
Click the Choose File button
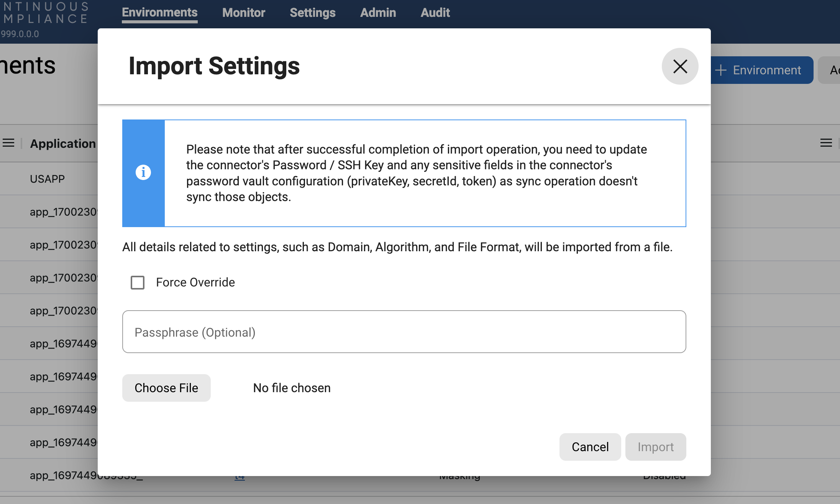point(166,388)
